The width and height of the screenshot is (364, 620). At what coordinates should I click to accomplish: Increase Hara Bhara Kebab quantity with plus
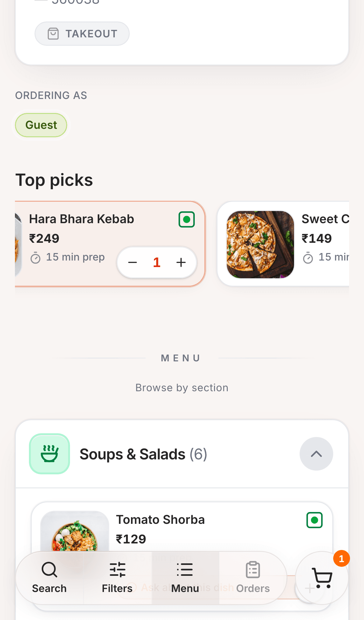[181, 262]
